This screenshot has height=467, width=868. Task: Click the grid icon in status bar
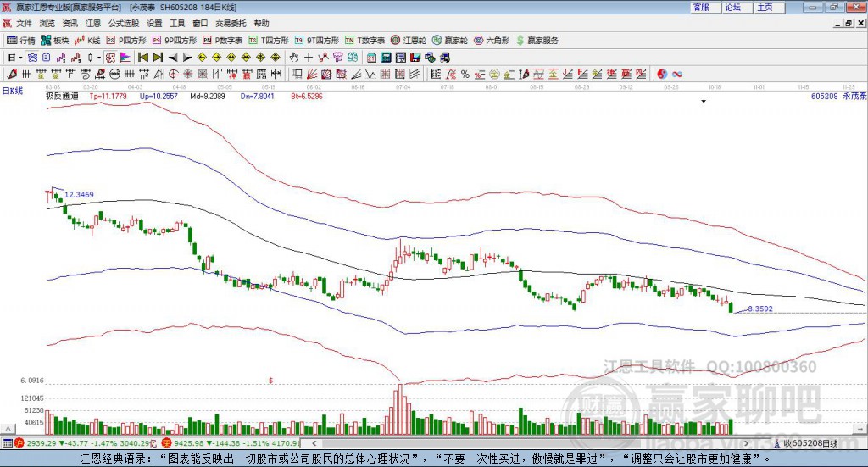tap(7, 443)
